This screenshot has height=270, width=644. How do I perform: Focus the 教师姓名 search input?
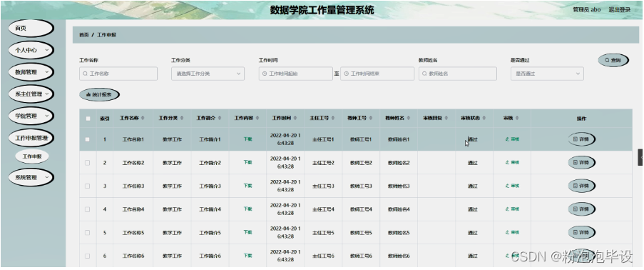(458, 74)
